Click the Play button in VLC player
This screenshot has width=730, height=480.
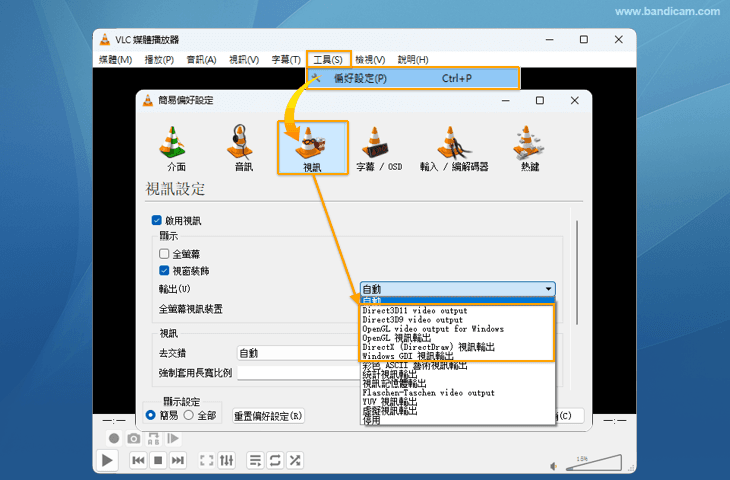[107, 460]
